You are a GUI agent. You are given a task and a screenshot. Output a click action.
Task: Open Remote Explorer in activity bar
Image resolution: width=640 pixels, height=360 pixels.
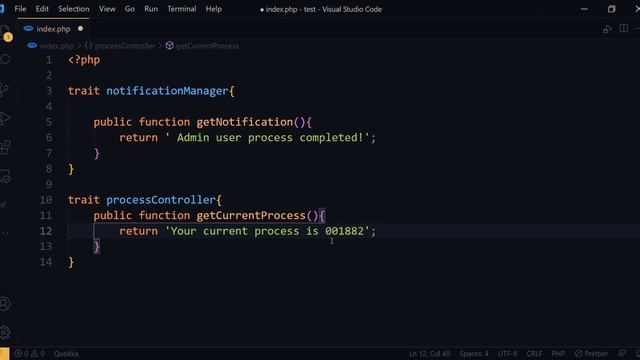[x=5, y=176]
